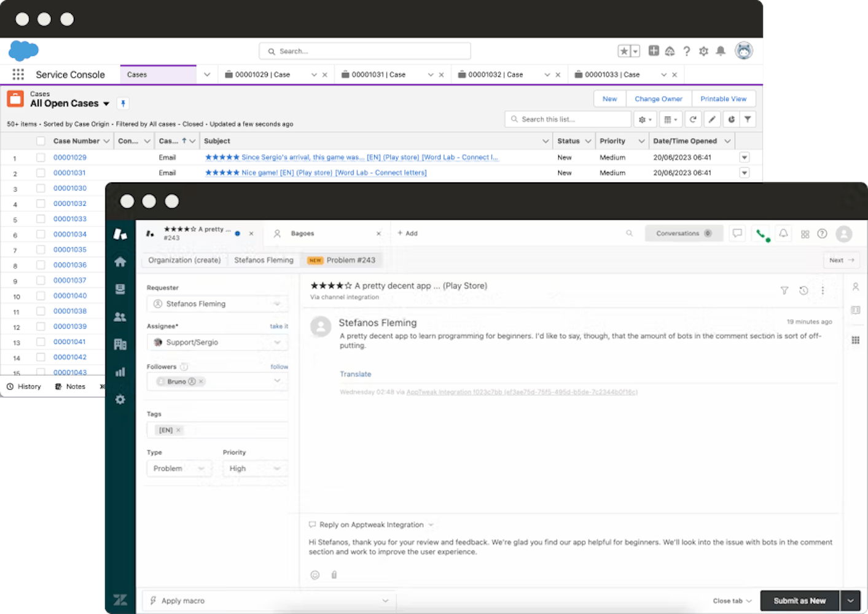The height and width of the screenshot is (614, 868).
Task: Expand the Reply on Apptweak Integration channel dropdown
Action: [x=432, y=524]
